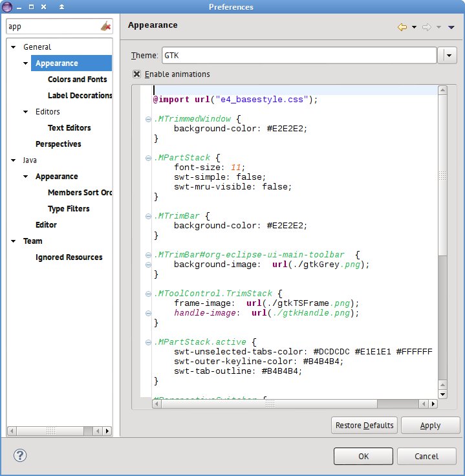Open the help question mark icon
The height and width of the screenshot is (476, 465).
coord(20,455)
